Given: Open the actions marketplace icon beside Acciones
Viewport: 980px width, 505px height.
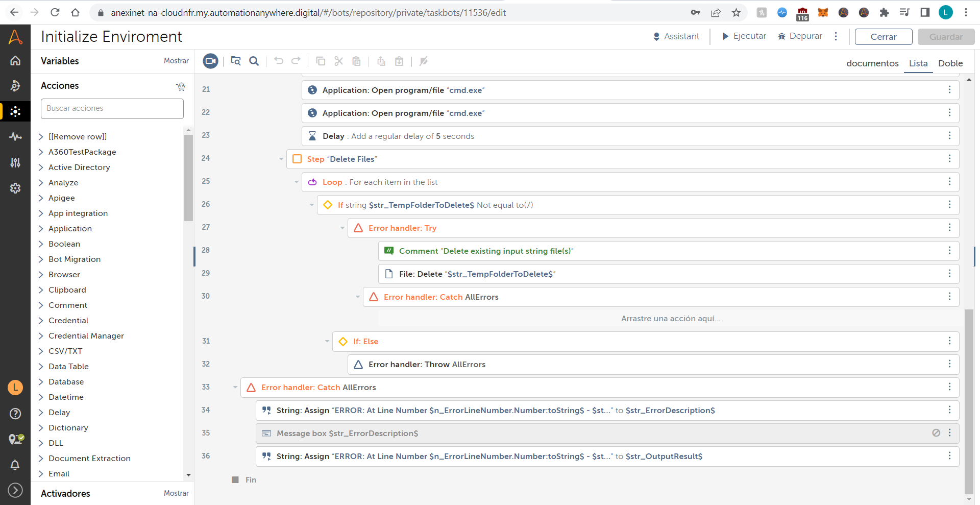Looking at the screenshot, I should point(181,86).
